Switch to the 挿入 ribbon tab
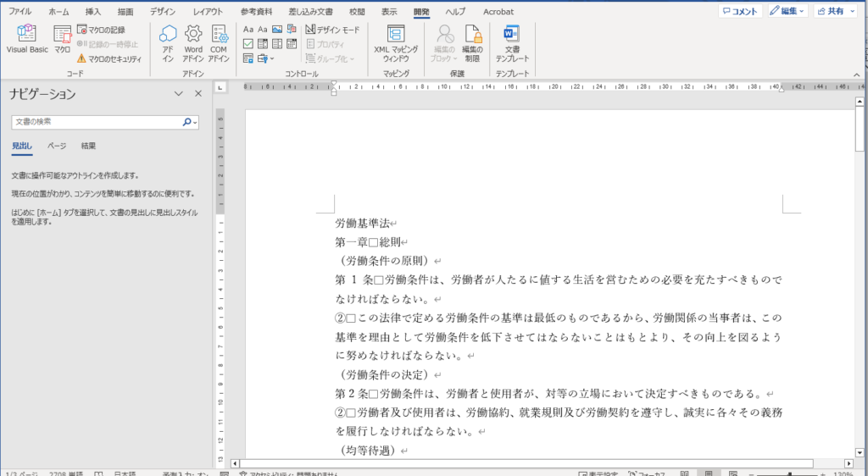 [x=93, y=12]
